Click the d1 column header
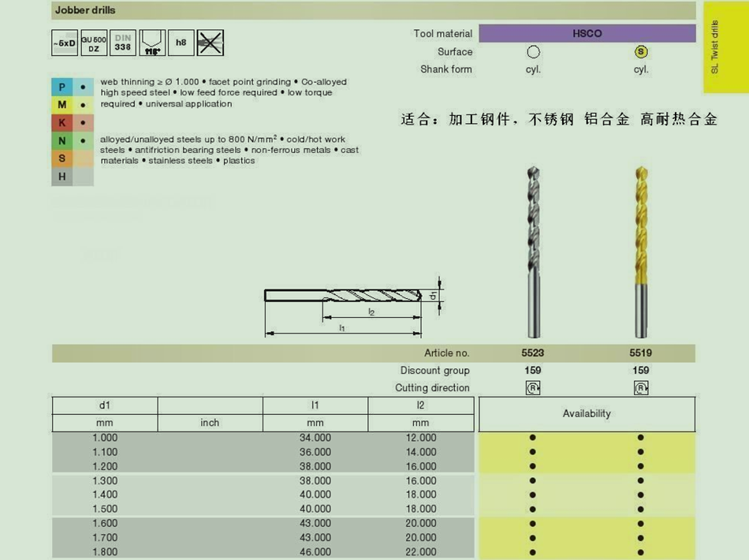Image resolution: width=749 pixels, height=560 pixels. pos(105,405)
